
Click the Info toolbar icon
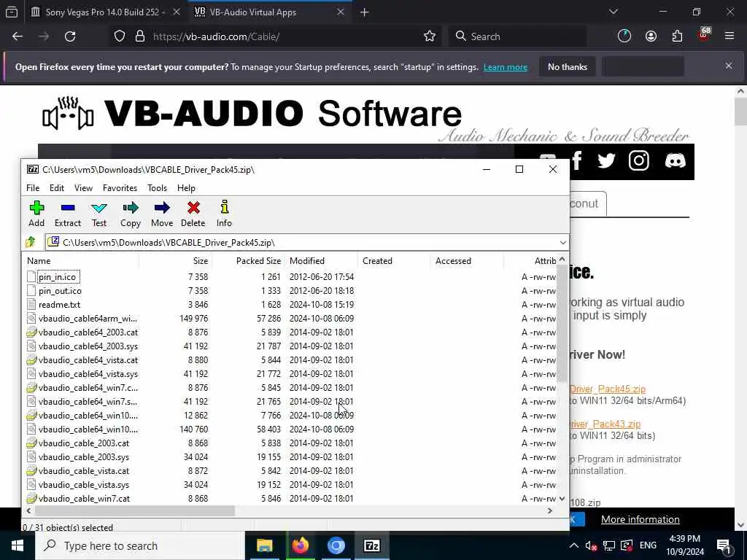pos(225,214)
